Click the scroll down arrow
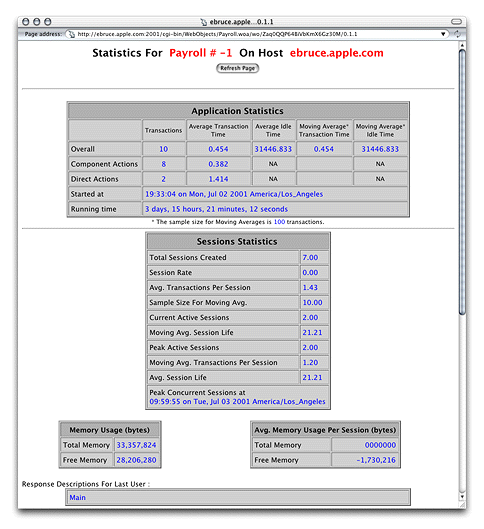 [462, 497]
